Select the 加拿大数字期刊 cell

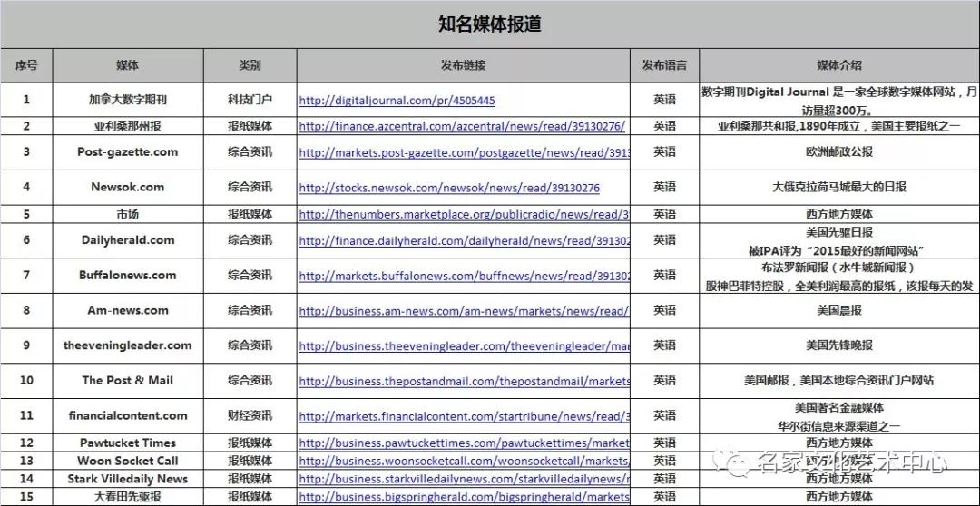[x=128, y=100]
